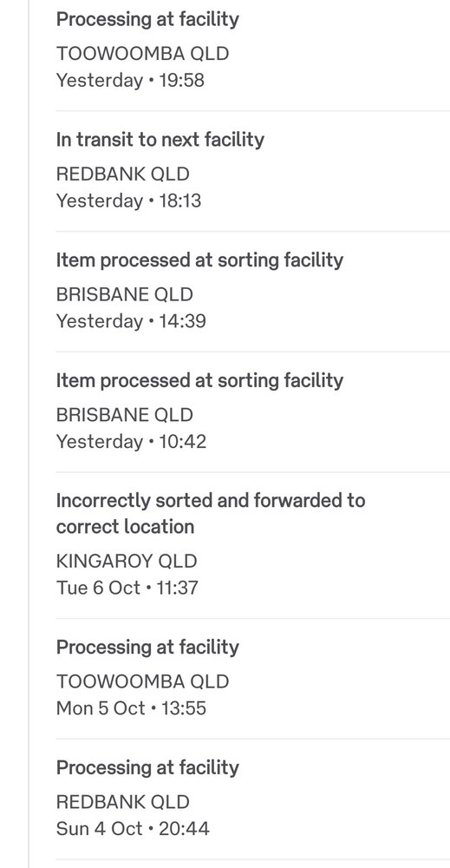Select the Sun 4 Oct 20:44 timestamp
The width and height of the screenshot is (450, 868).
(x=133, y=829)
